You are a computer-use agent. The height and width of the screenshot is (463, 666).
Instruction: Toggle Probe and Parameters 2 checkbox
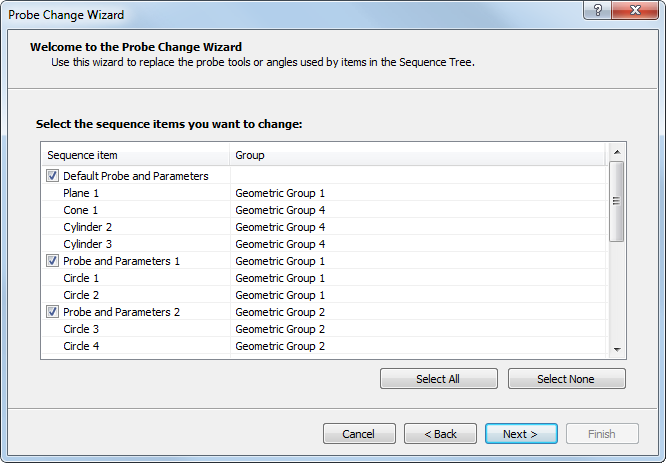52,312
